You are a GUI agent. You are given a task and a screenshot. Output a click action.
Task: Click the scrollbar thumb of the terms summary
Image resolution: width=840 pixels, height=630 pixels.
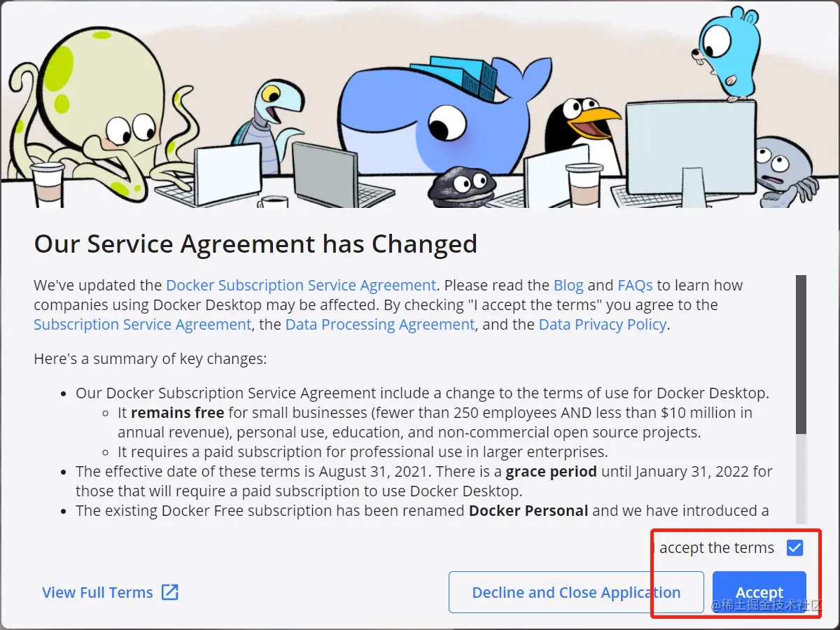click(801, 354)
